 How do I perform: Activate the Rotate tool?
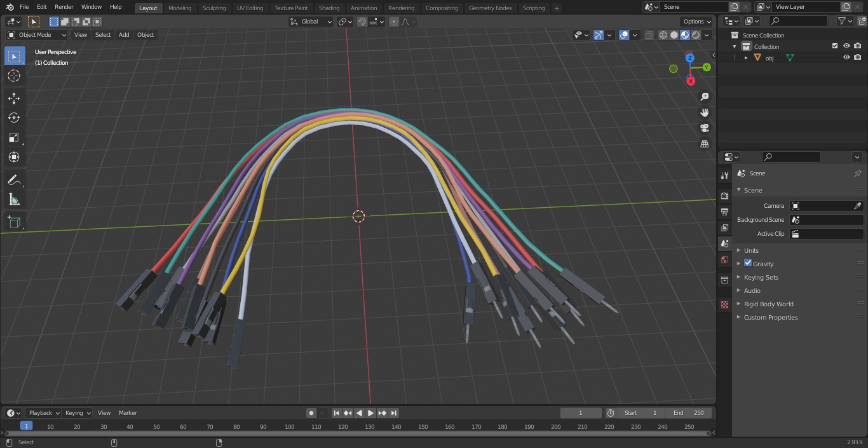(14, 118)
